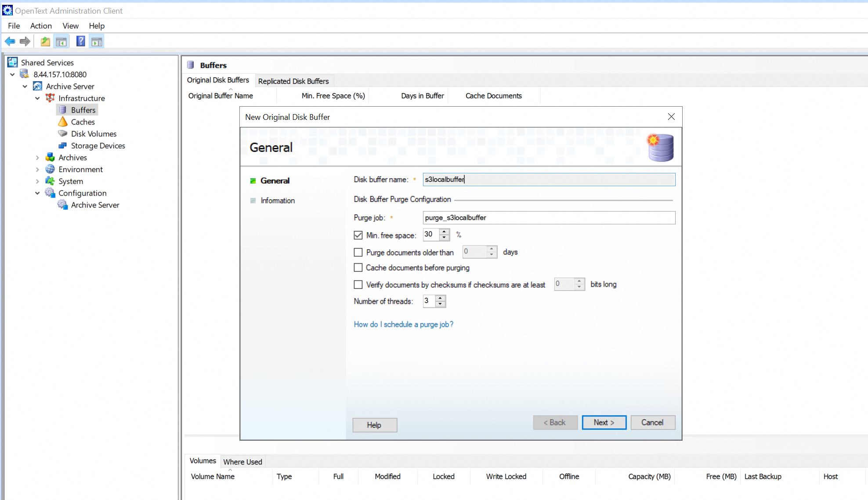Collapse the 8.44.157.10:8080 server node
Viewport: 868px width, 500px height.
tap(12, 75)
